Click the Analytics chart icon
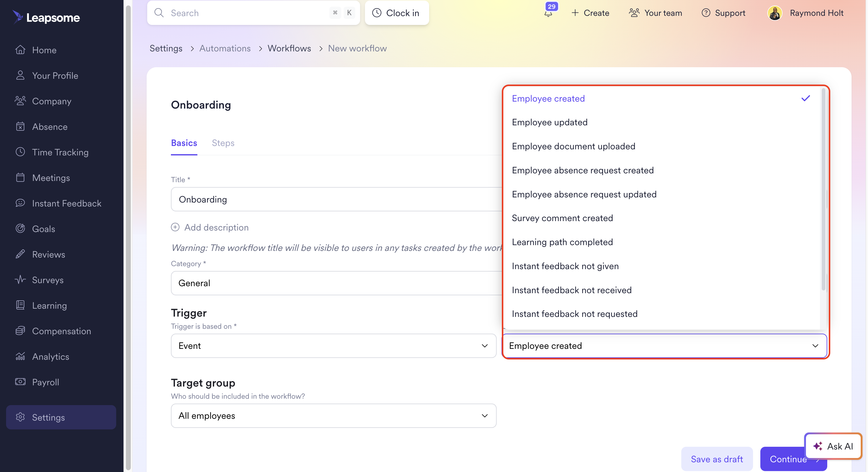Viewport: 868px width, 472px height. tap(20, 356)
